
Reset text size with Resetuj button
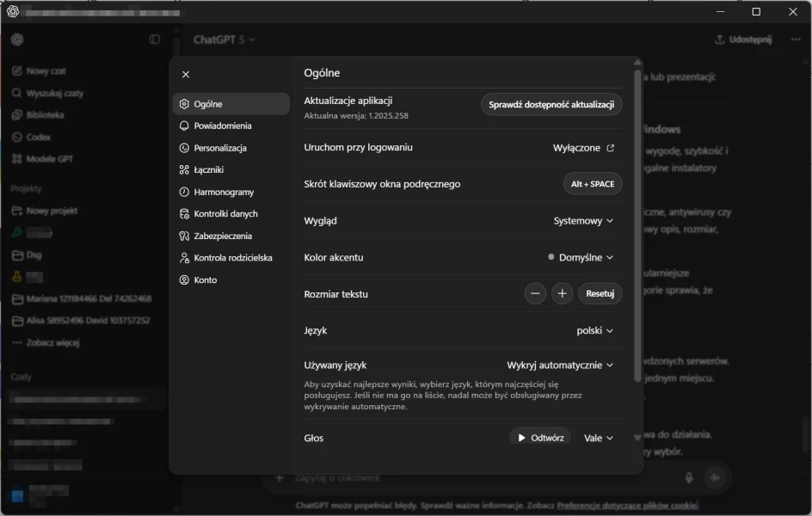[600, 294]
